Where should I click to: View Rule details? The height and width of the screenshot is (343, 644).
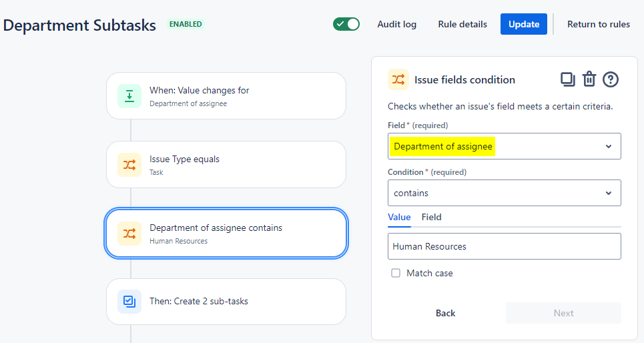[x=462, y=24]
